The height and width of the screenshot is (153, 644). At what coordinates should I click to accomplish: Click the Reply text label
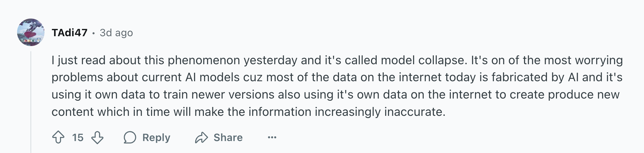click(x=156, y=138)
